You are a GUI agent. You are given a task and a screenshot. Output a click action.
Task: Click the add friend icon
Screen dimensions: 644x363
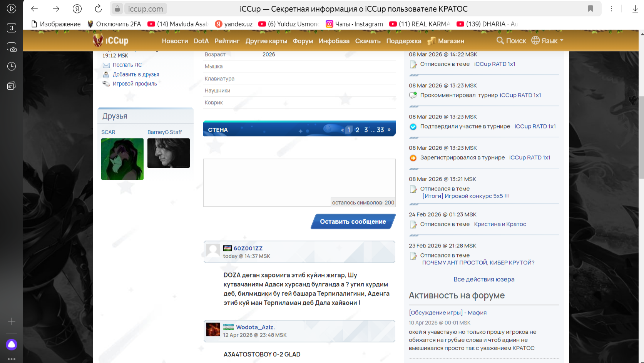pos(106,74)
